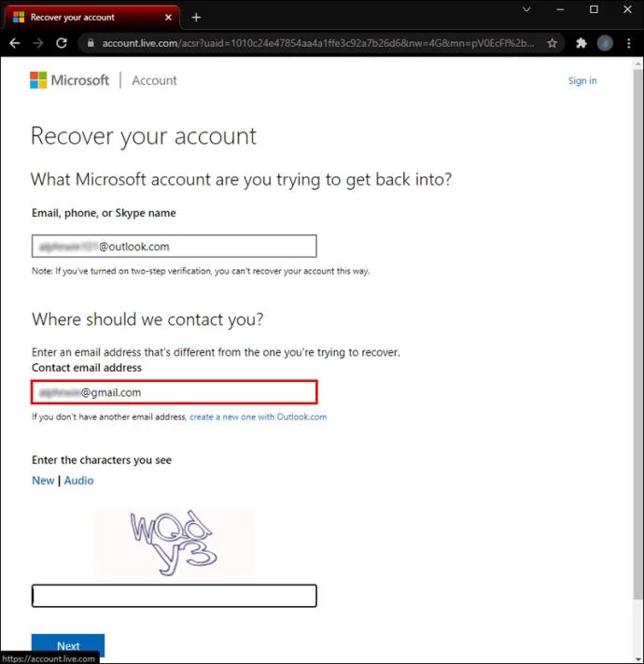Click the Recover your account heading
This screenshot has width=644, height=664.
coord(144,136)
